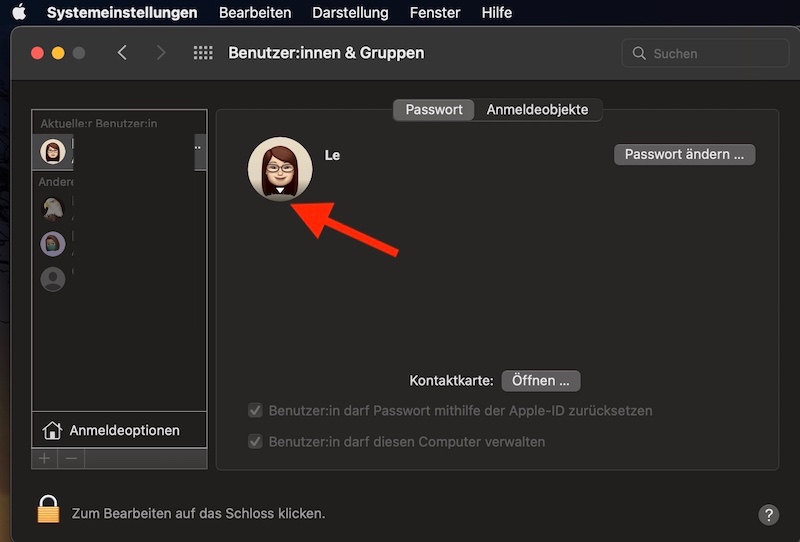The height and width of the screenshot is (542, 800).
Task: Select the purple memoji avatar user
Action: coord(53,244)
